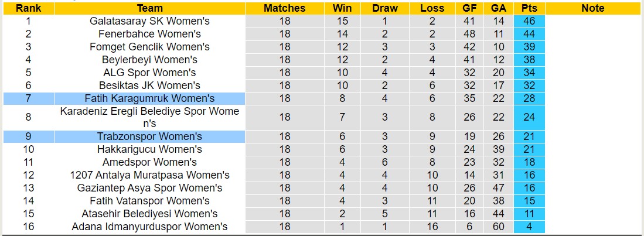Open Karadeniz Eregli Belediye Spor Women's
The width and height of the screenshot is (644, 236).
(x=149, y=117)
